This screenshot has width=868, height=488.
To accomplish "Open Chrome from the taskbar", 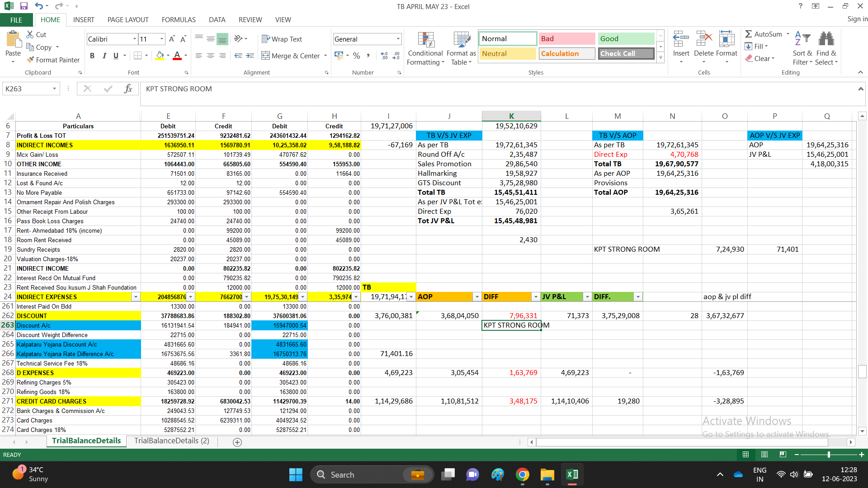I will [x=523, y=475].
